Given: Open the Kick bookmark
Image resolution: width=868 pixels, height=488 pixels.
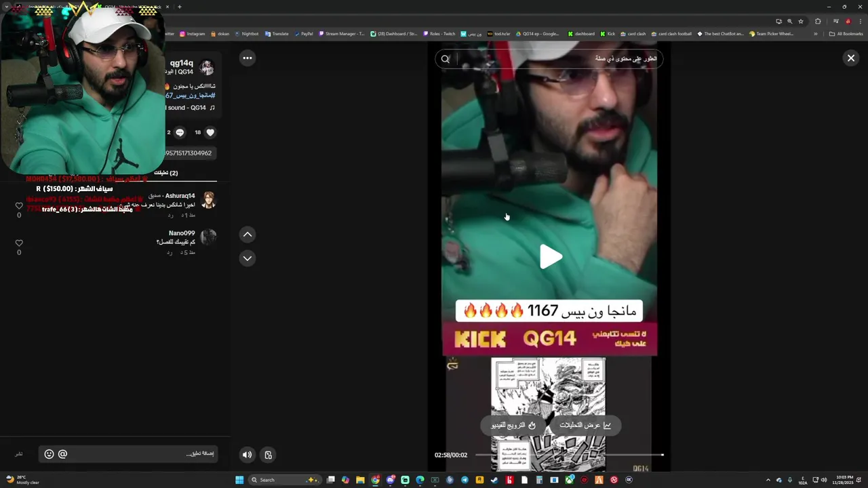Looking at the screenshot, I should [608, 34].
